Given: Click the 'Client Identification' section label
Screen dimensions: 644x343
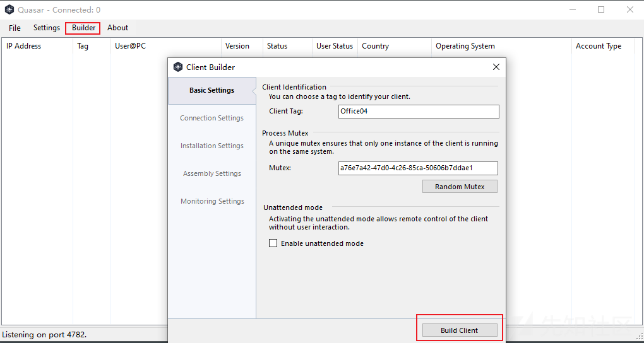Looking at the screenshot, I should click(294, 87).
